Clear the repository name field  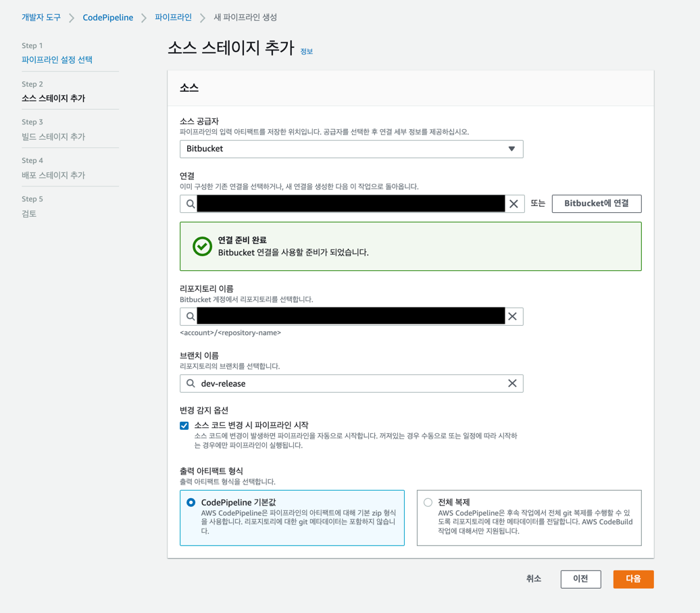point(512,316)
